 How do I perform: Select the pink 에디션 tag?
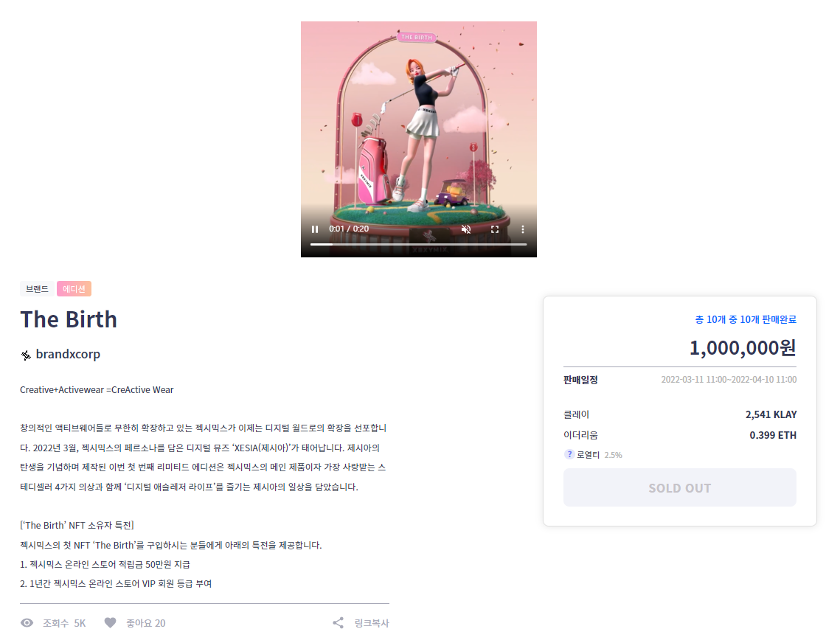[74, 289]
